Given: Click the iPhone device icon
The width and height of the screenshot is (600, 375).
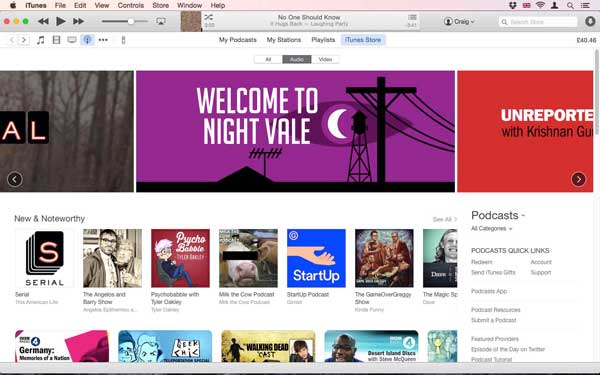Looking at the screenshot, I should point(123,40).
